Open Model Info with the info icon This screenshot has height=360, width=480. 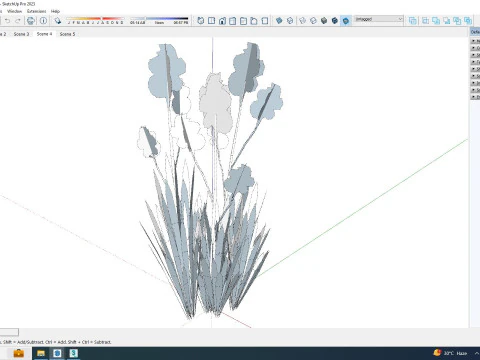(x=43, y=21)
